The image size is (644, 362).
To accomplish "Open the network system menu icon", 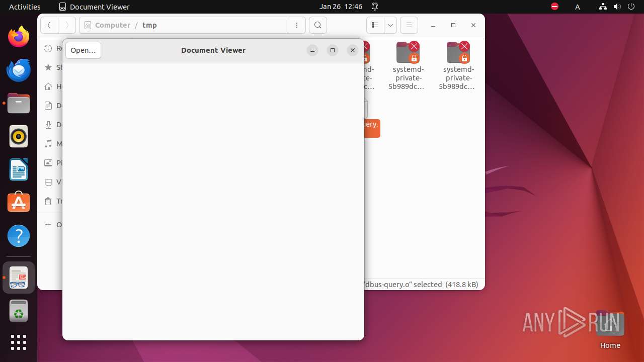I will coord(603,7).
